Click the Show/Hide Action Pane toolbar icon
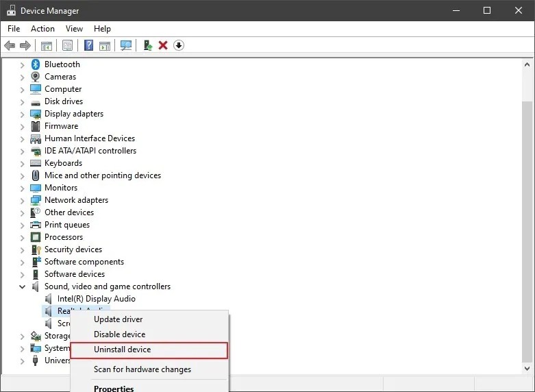Viewport: 535px width, 392px height. [x=105, y=45]
